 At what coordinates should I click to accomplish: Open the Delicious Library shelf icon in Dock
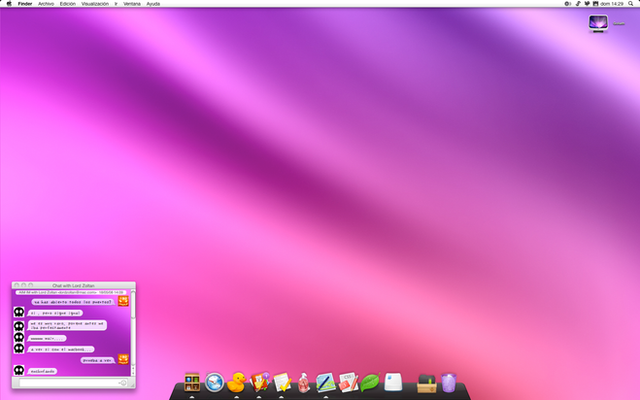click(192, 382)
